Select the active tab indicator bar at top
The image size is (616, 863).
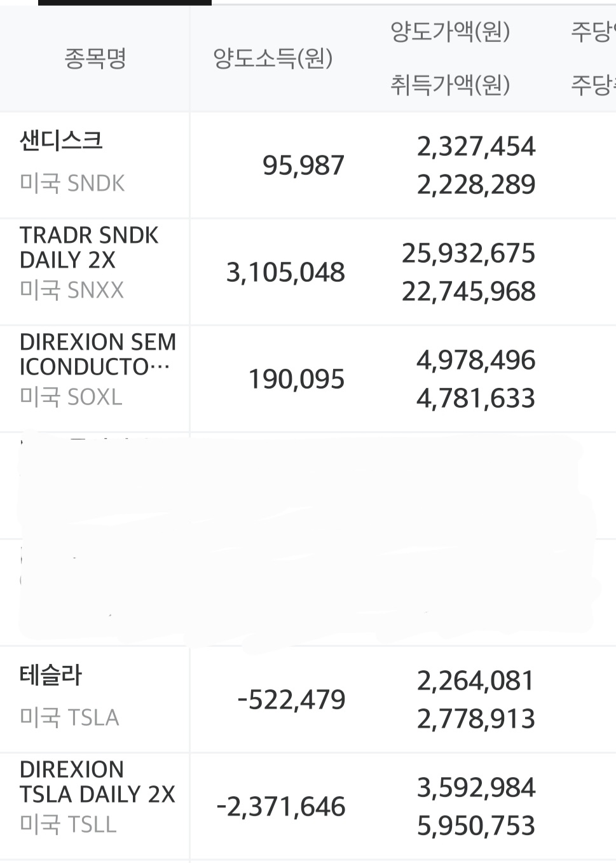pos(125,3)
